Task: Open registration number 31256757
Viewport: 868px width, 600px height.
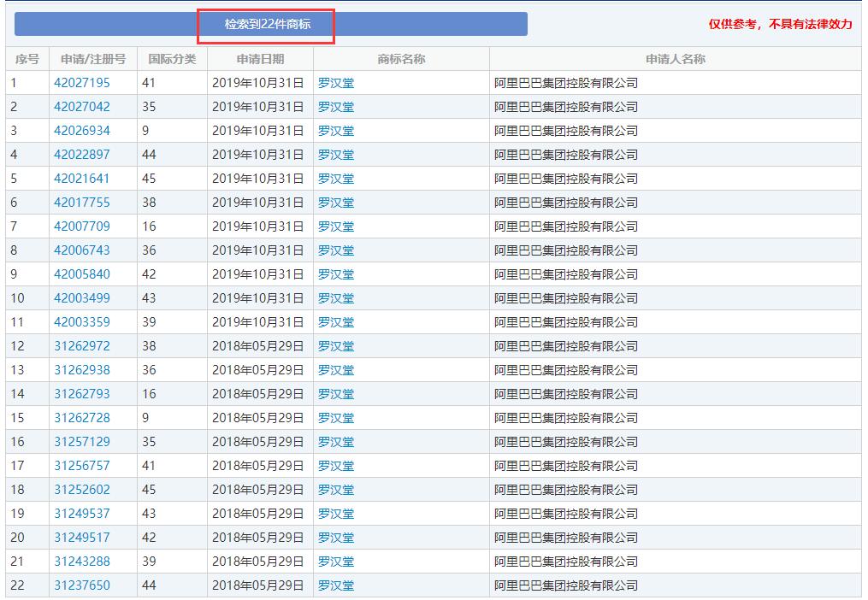Action: pyautogui.click(x=82, y=466)
